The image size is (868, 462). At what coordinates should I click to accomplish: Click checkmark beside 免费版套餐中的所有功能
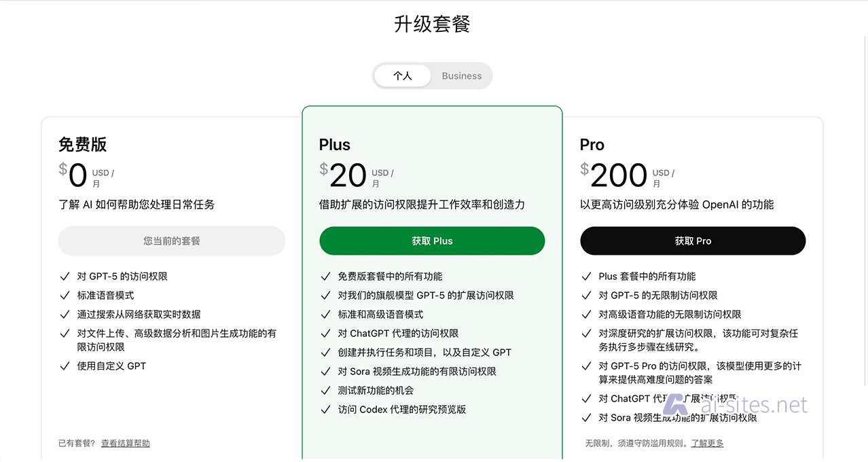click(x=325, y=277)
